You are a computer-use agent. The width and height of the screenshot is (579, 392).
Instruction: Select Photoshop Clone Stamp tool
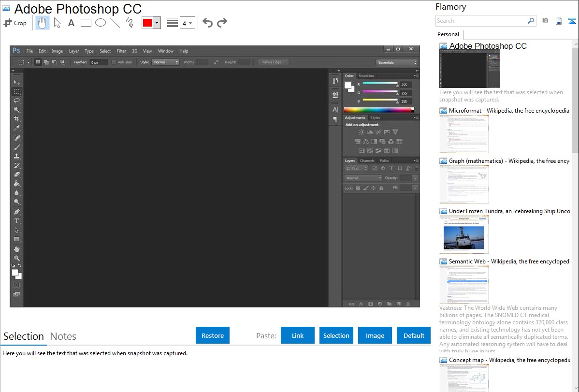click(x=16, y=156)
